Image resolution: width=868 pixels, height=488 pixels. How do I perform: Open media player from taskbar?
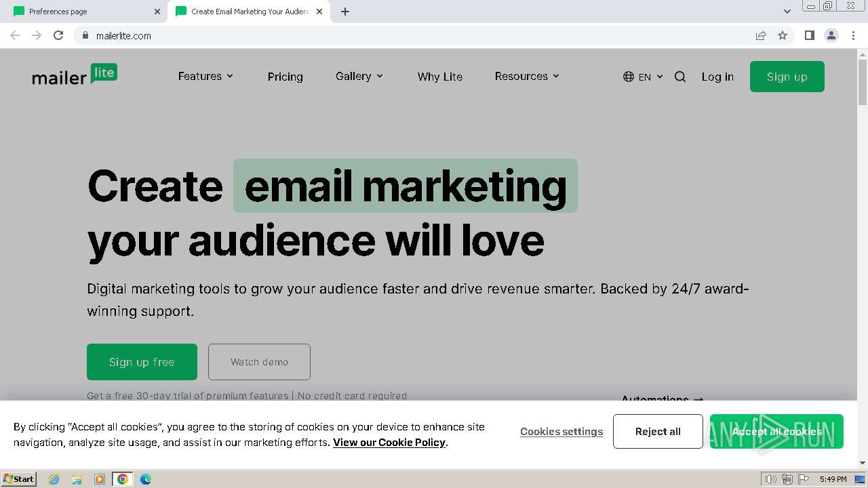point(100,479)
